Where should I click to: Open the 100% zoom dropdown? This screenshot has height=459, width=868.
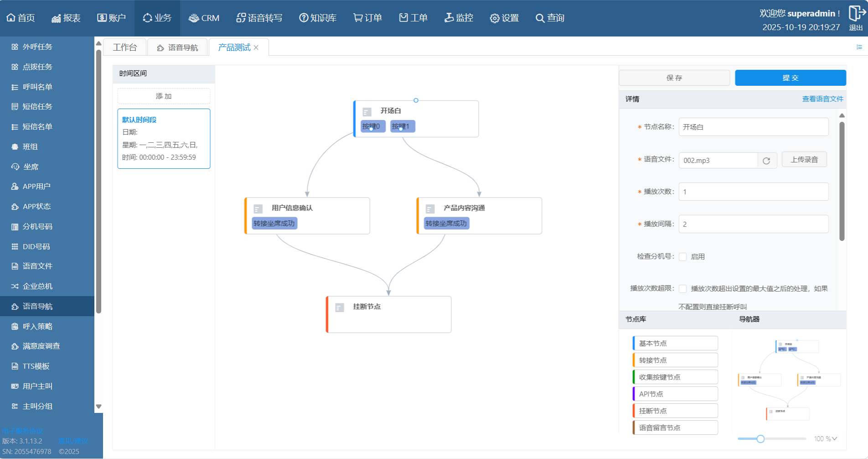tap(826, 438)
